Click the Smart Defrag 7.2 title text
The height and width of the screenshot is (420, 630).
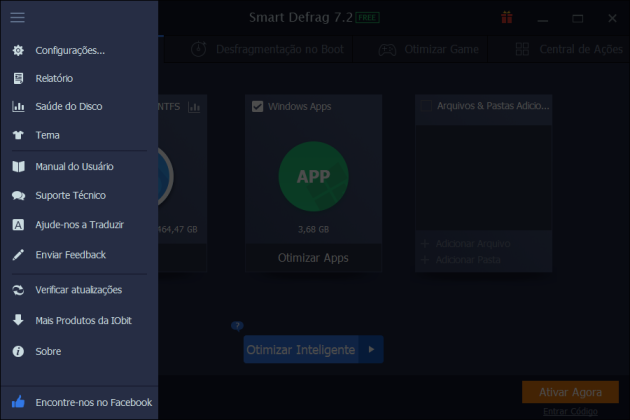coord(301,17)
